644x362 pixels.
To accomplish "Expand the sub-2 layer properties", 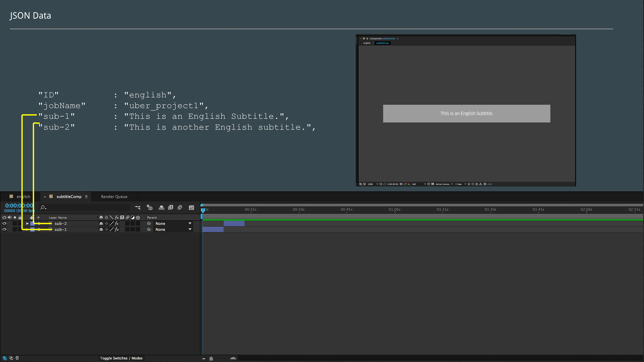I will pyautogui.click(x=27, y=223).
